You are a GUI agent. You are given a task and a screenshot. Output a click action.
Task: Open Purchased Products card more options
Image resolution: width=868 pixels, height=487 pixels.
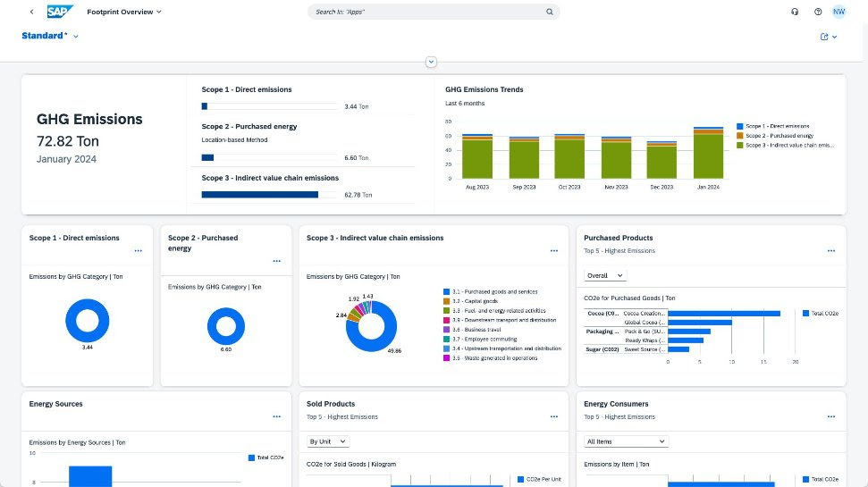830,251
